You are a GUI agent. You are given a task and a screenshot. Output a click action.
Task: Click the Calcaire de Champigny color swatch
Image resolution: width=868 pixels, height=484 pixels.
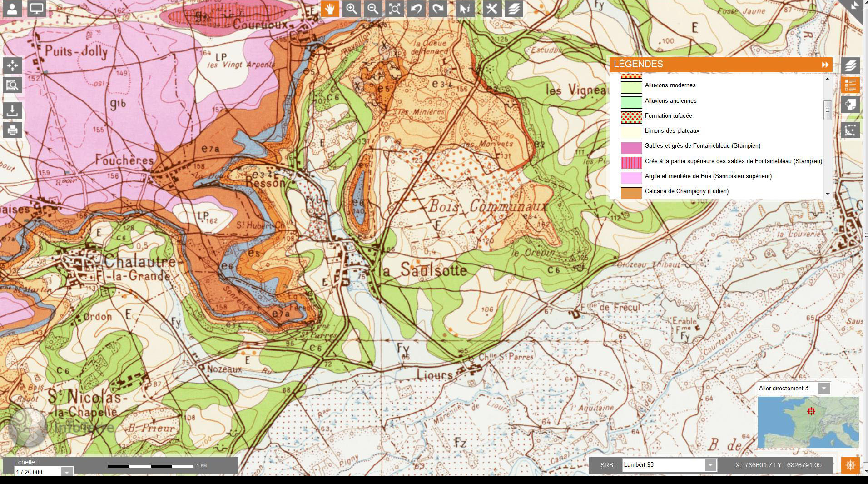pos(631,192)
